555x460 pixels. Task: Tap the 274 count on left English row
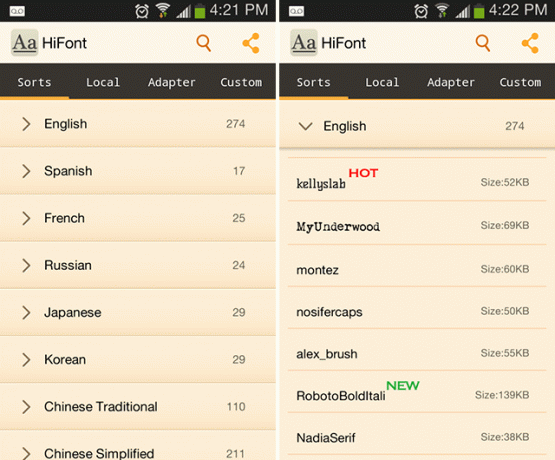pos(236,124)
